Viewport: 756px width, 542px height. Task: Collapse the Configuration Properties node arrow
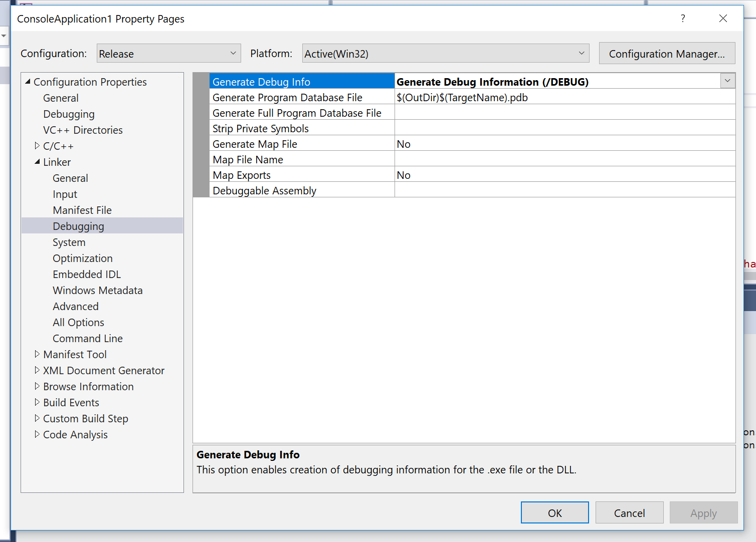pyautogui.click(x=28, y=82)
